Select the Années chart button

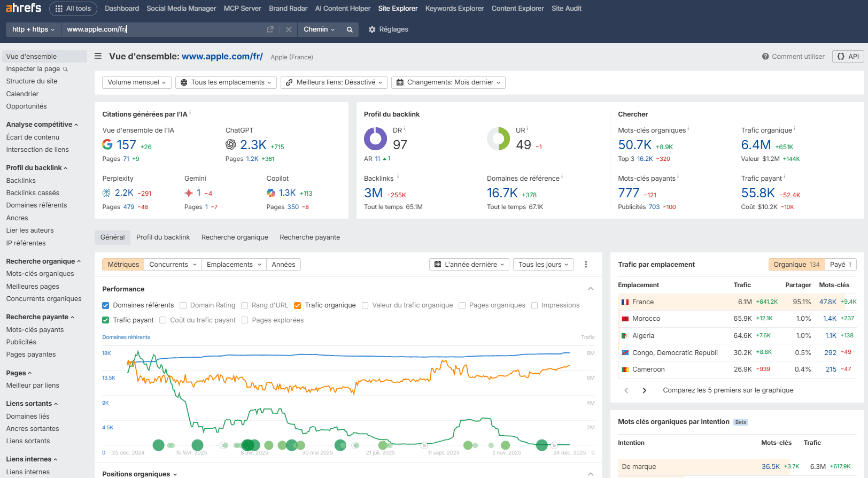[283, 264]
